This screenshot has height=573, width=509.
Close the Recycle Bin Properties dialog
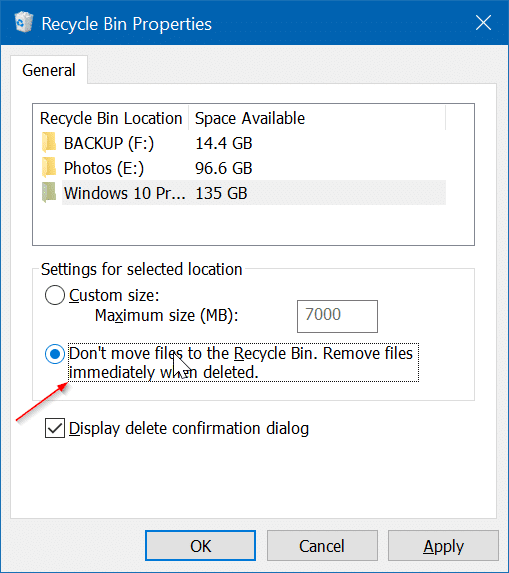pos(483,23)
